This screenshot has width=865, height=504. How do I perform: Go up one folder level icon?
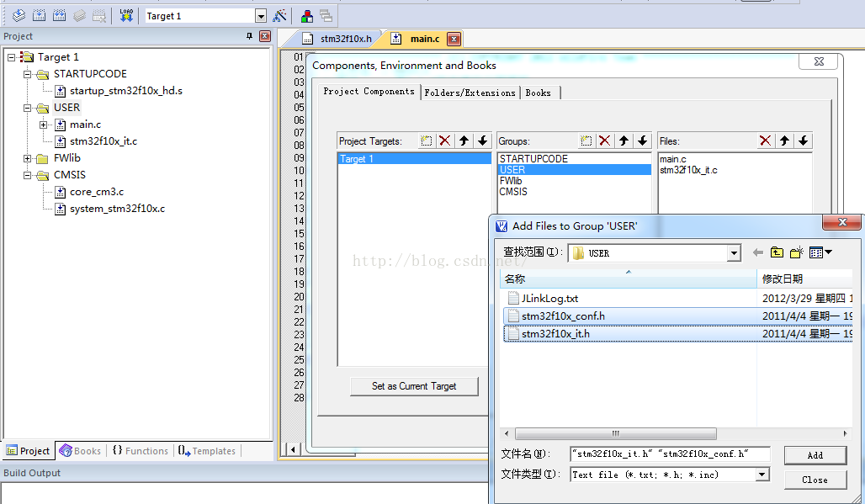click(777, 252)
